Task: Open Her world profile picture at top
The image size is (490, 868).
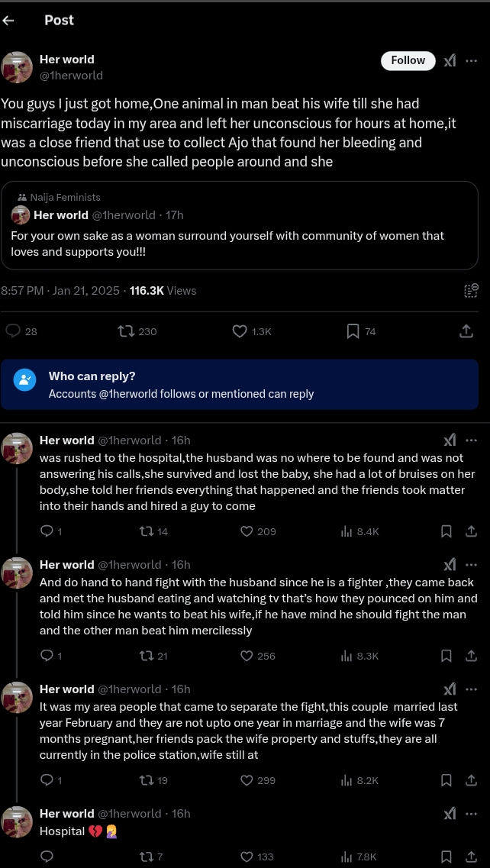Action: pos(17,67)
